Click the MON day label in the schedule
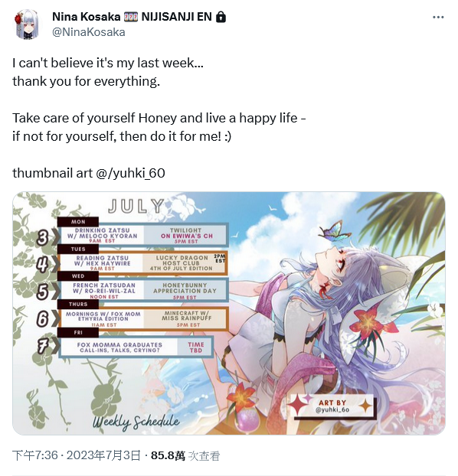 pos(78,222)
